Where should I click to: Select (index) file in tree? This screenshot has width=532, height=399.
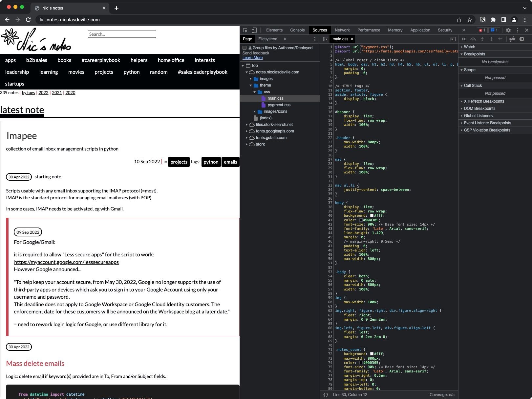[266, 118]
